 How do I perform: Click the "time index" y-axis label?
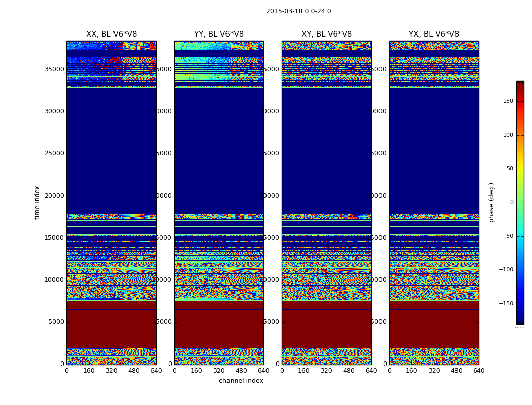click(37, 202)
